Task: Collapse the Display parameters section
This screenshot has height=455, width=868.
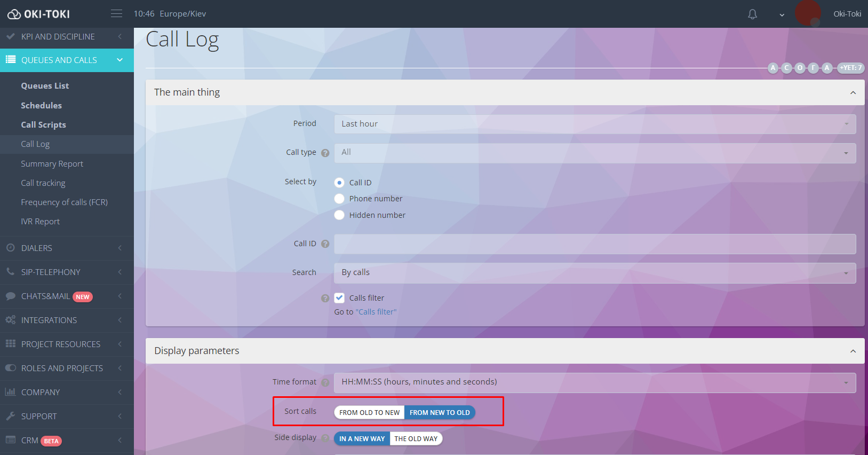Action: 853,351
